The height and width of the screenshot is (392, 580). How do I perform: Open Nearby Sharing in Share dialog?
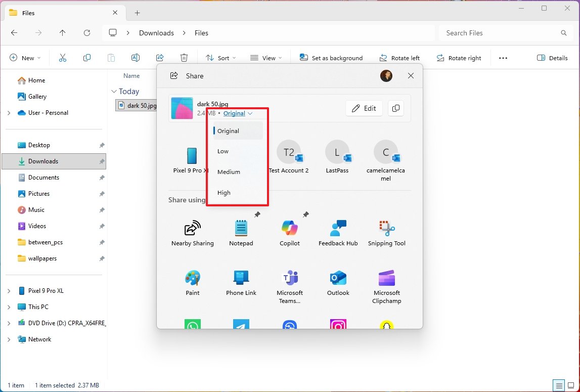pyautogui.click(x=192, y=233)
